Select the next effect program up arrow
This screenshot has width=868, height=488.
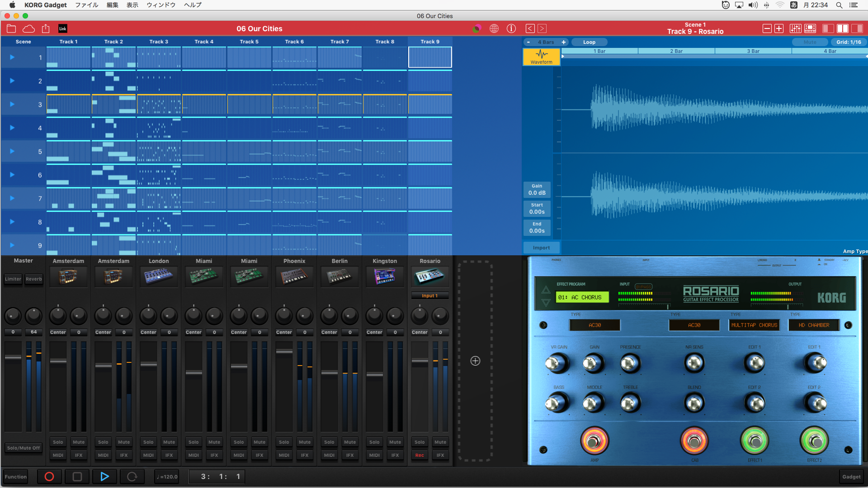(x=546, y=290)
